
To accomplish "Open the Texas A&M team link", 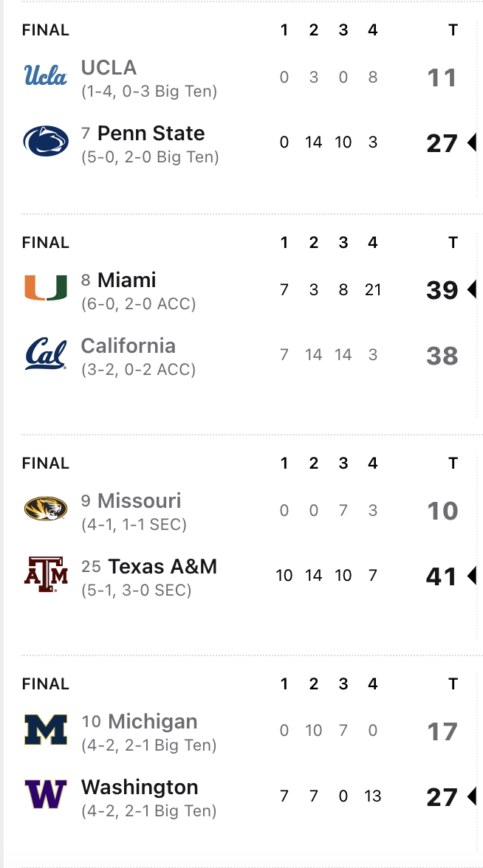I will (x=162, y=567).
